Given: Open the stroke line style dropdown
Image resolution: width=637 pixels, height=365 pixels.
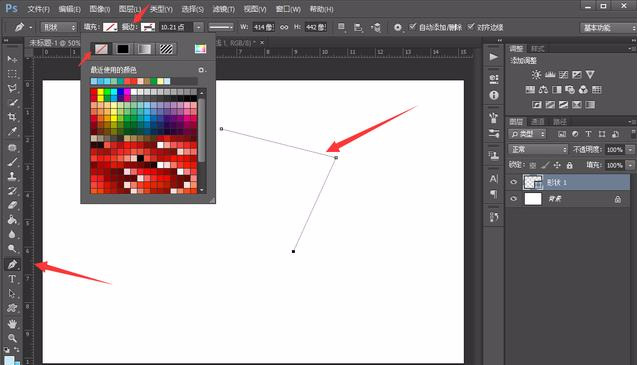Looking at the screenshot, I should coord(221,27).
